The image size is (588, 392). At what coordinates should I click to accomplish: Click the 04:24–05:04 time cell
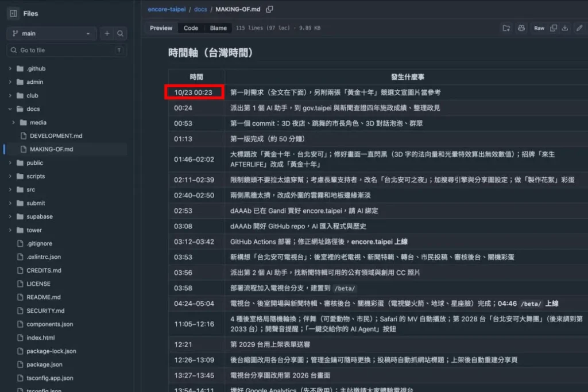pos(196,304)
